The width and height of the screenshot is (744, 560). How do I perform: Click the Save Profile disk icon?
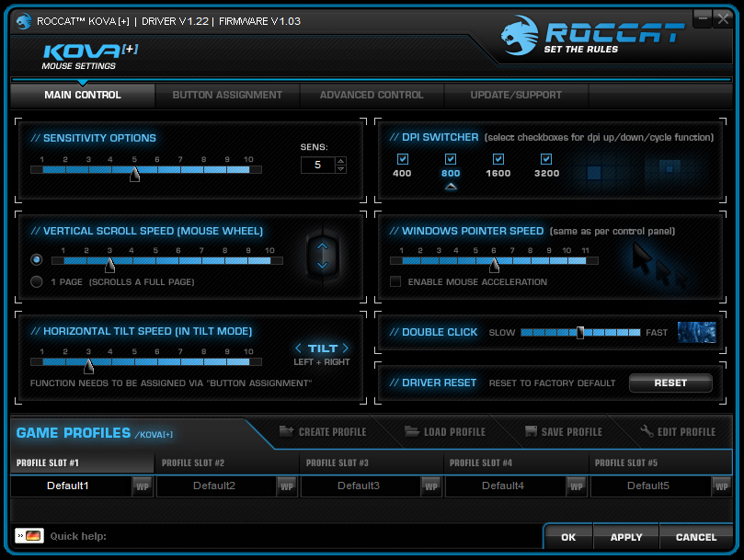coord(531,431)
